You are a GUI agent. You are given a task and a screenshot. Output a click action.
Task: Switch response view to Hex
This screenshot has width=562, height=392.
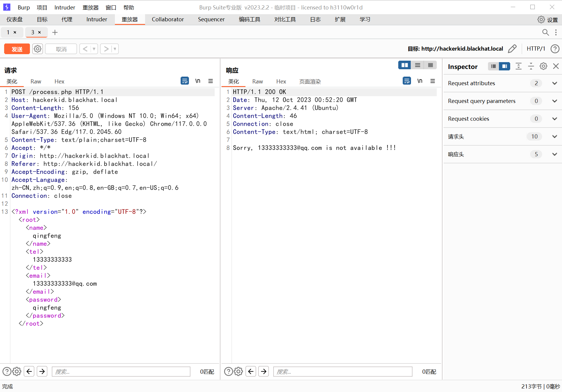pyautogui.click(x=281, y=81)
